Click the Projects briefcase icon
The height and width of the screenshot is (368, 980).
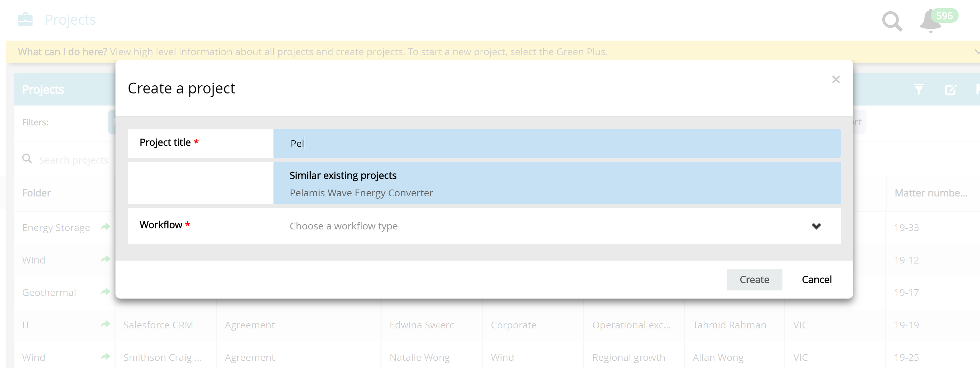point(25,19)
